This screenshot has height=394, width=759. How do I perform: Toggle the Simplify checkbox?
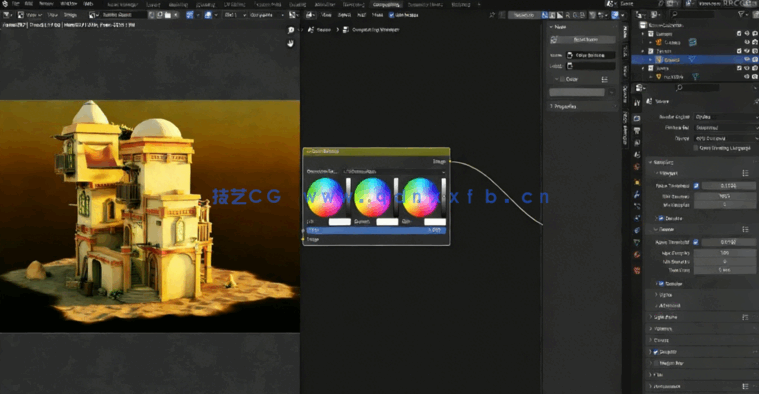(x=655, y=352)
